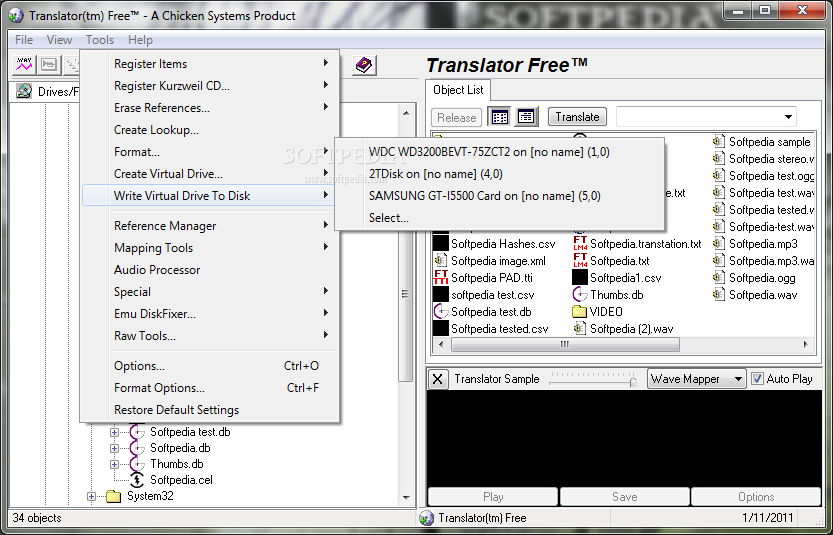Click the VIDEO folder icon
Viewport: 833px width, 535px height.
[580, 311]
